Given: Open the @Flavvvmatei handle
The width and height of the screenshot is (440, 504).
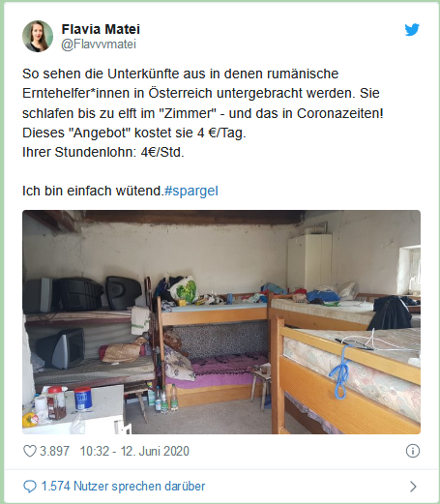Looking at the screenshot, I should point(99,44).
